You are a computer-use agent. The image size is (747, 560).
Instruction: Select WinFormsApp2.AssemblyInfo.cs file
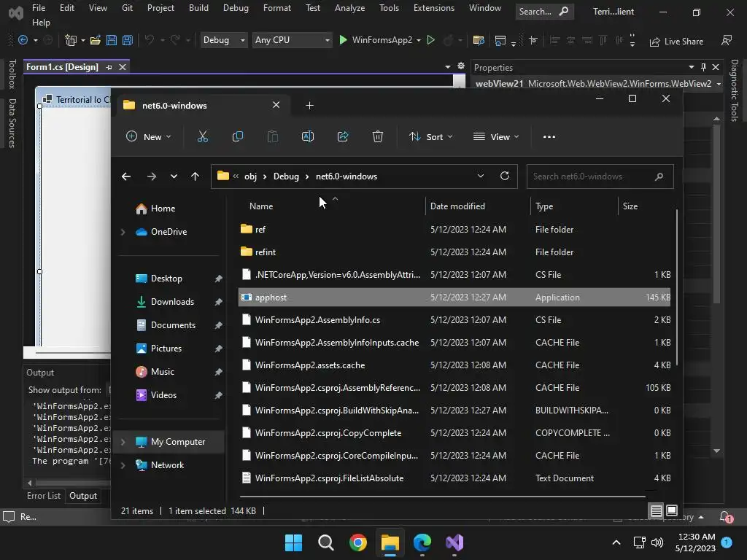coord(454,320)
